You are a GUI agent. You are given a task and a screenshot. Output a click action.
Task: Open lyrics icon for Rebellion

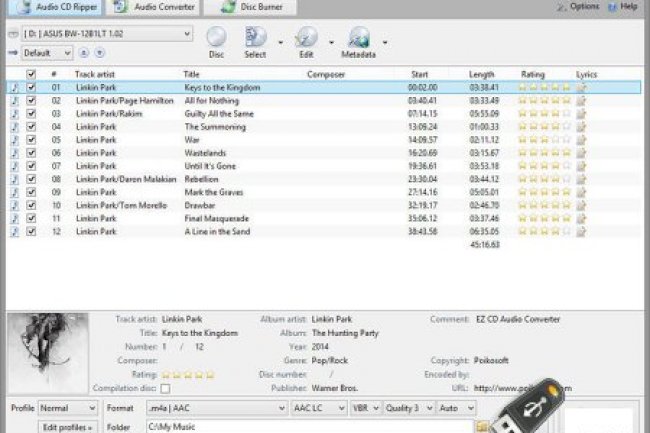tap(582, 179)
